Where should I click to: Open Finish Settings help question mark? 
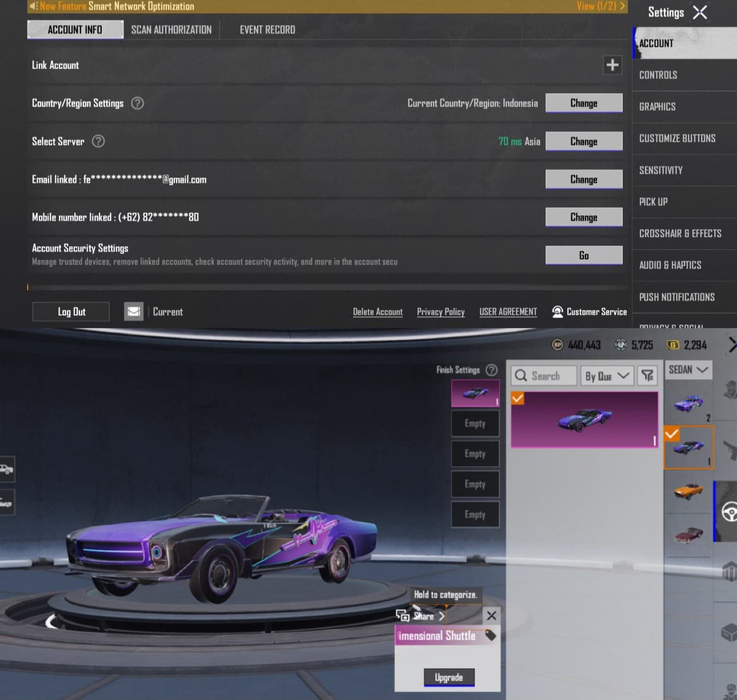pyautogui.click(x=491, y=370)
